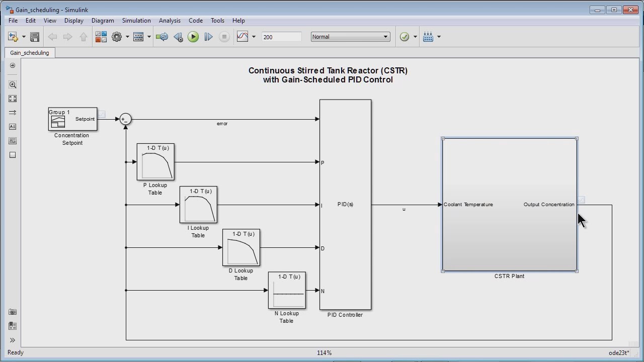Click the Model Advisor check icon
The width and height of the screenshot is (644, 362).
click(x=405, y=37)
